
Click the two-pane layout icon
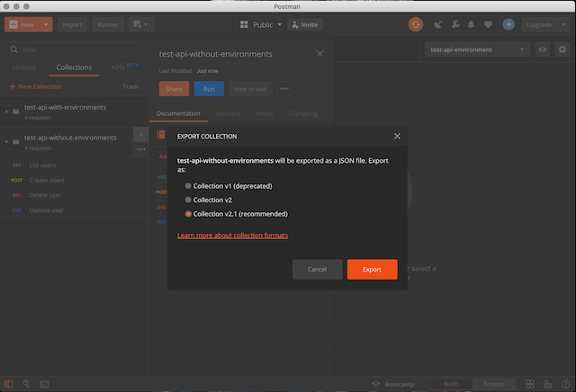coord(530,384)
